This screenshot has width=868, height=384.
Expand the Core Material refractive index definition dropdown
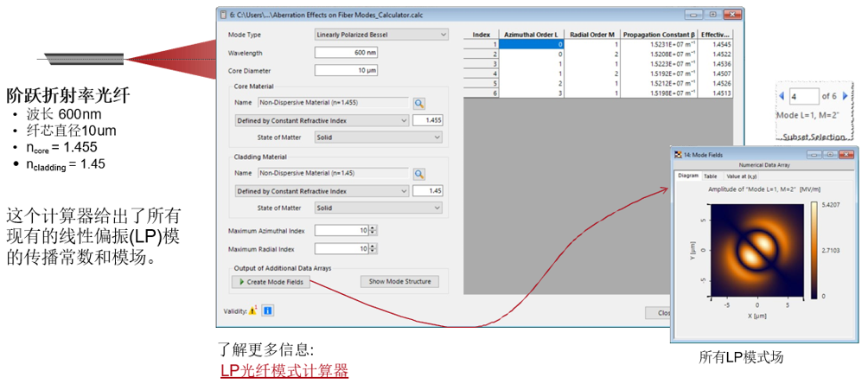(x=322, y=121)
